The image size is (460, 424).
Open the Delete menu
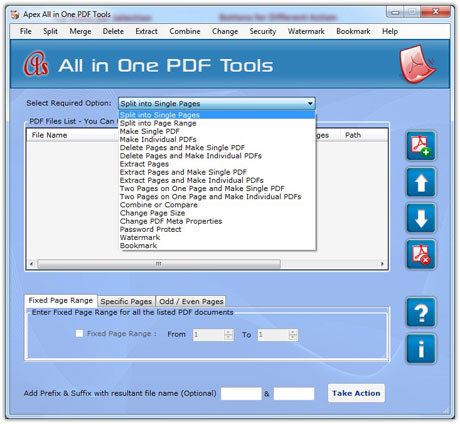[113, 31]
